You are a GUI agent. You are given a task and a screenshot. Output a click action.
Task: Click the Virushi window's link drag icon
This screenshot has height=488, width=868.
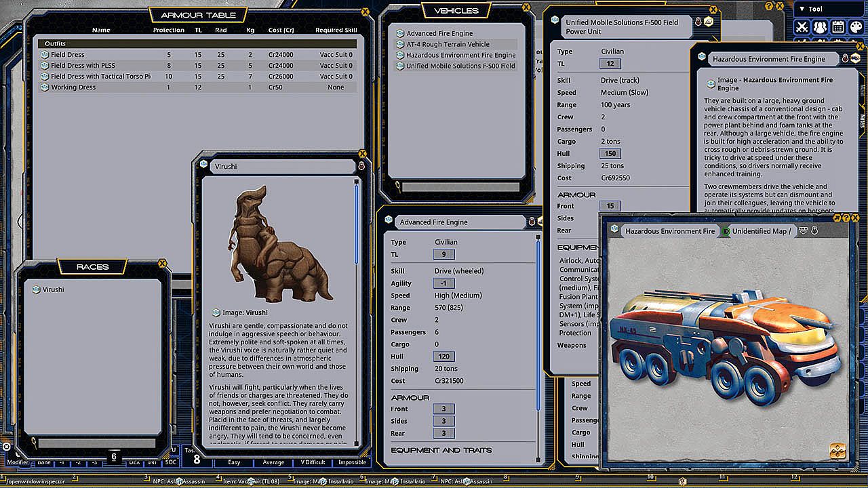204,165
